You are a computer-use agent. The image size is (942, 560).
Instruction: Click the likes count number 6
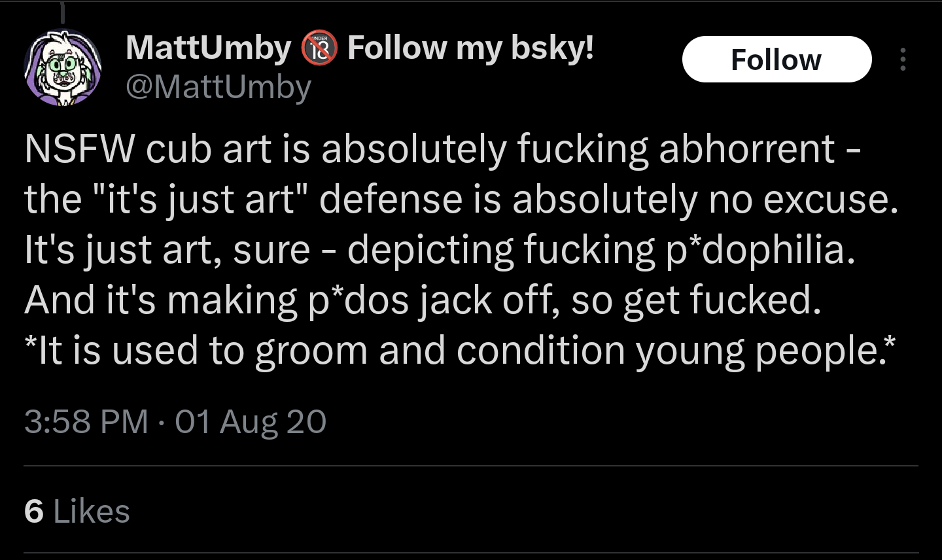point(34,511)
